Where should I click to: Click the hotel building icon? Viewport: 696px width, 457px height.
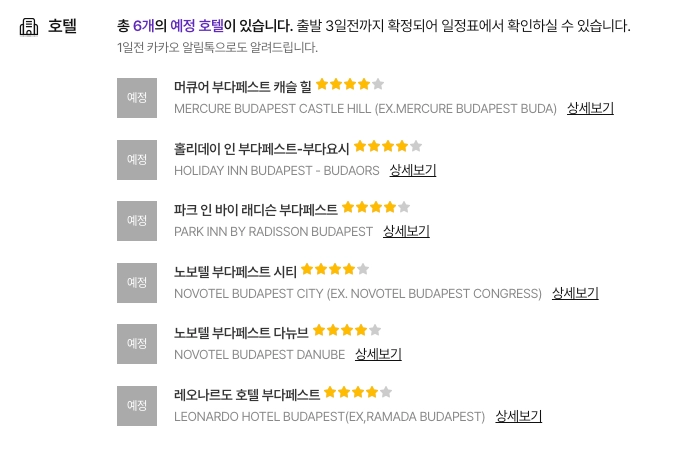click(29, 27)
